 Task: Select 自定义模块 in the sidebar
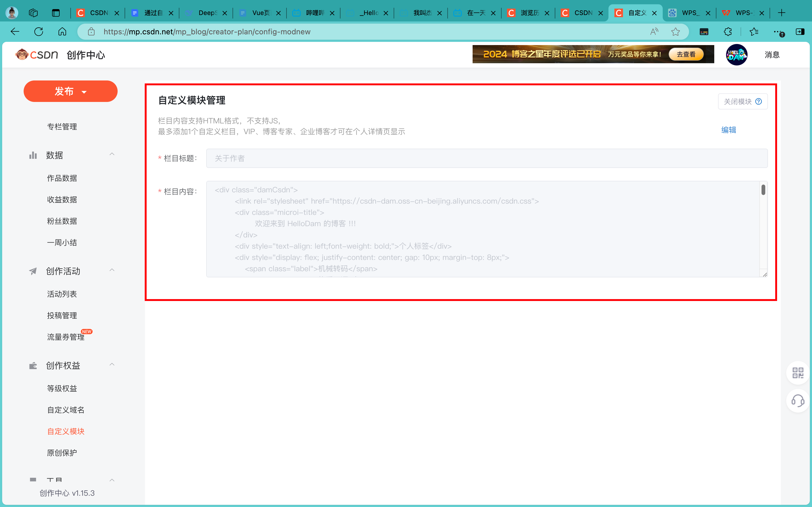click(66, 431)
